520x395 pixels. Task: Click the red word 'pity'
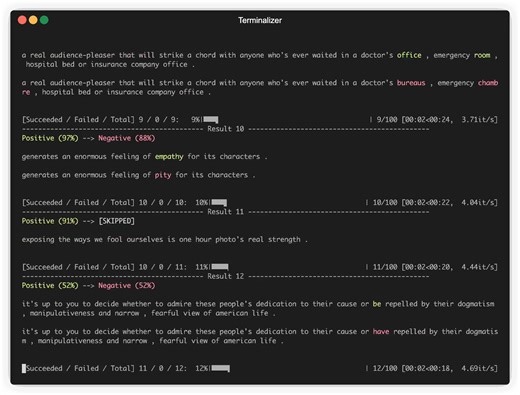tap(163, 175)
